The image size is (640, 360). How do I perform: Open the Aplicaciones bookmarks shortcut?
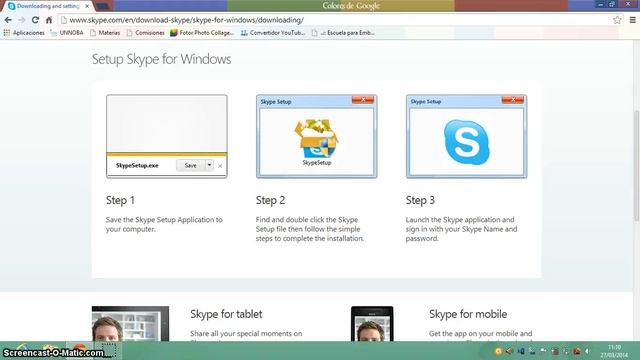click(24, 33)
